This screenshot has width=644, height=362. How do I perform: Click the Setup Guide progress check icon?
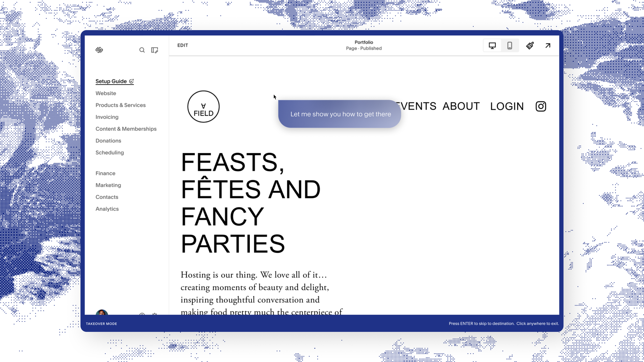click(x=131, y=81)
